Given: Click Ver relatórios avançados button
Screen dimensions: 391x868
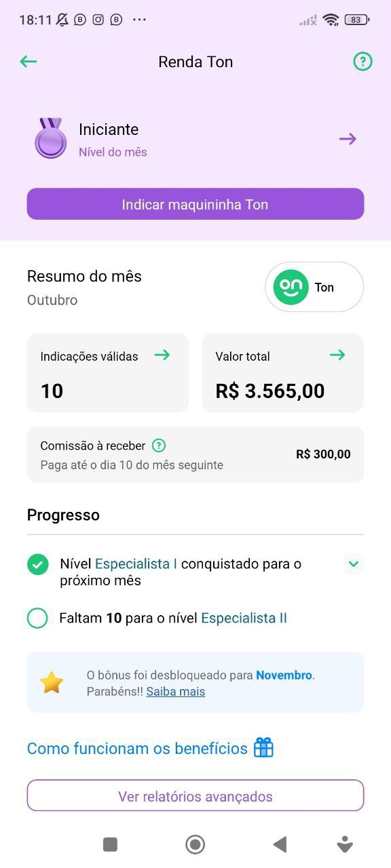Looking at the screenshot, I should 195,796.
